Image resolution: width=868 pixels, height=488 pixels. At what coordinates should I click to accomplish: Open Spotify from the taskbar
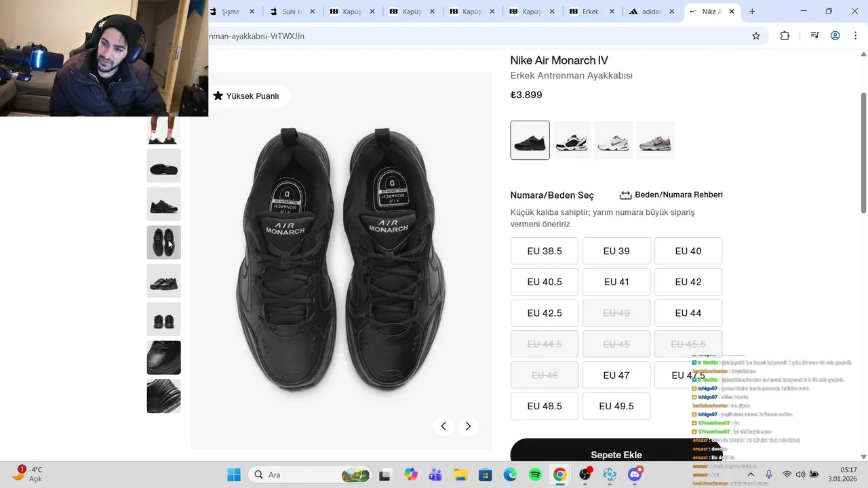pyautogui.click(x=535, y=474)
